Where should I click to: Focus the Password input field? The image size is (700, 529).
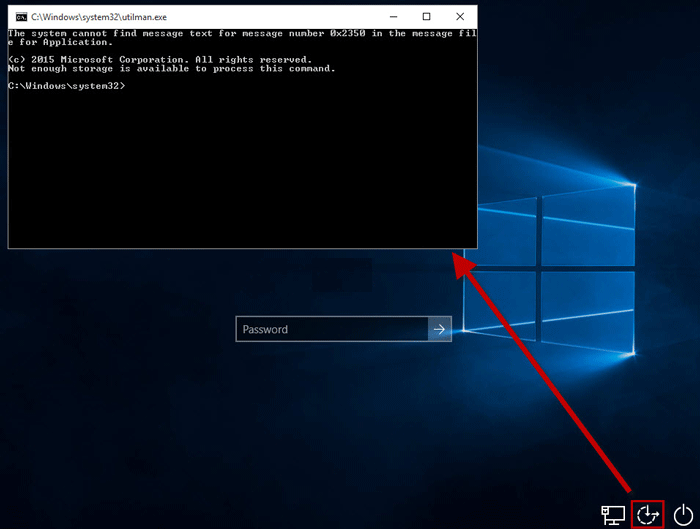pos(332,329)
